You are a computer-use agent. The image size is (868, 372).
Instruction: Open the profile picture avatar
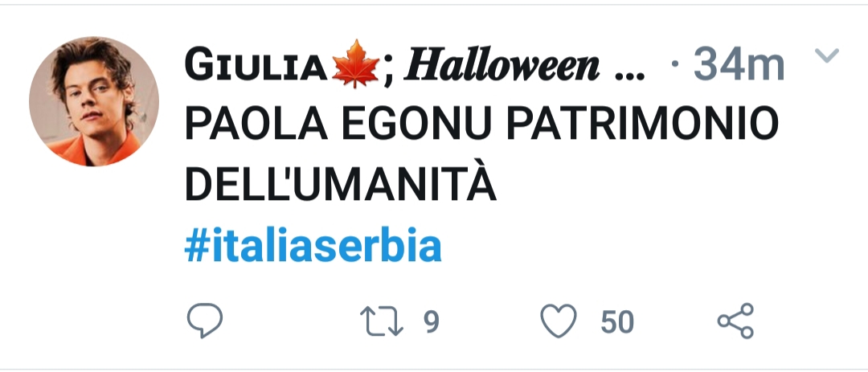tap(94, 101)
